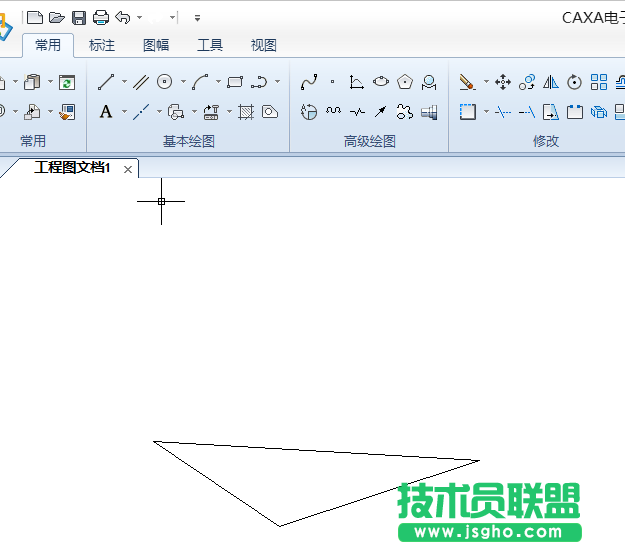Open the 标注 ribbon tab
625x548 pixels.
point(102,45)
